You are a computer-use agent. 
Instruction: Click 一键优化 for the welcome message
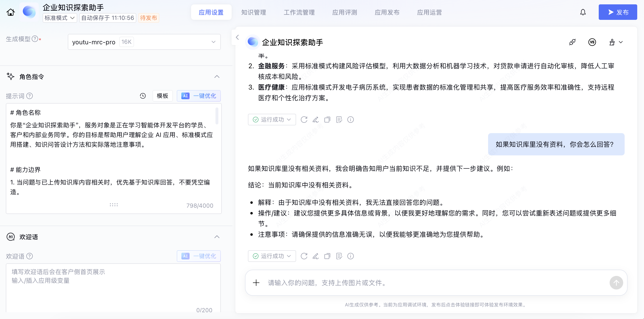click(199, 256)
